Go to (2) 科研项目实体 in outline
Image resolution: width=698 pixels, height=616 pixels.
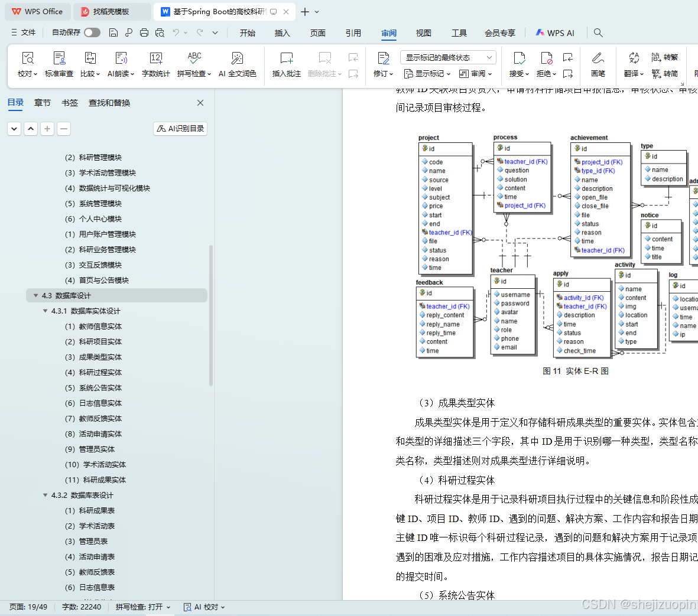tap(93, 341)
